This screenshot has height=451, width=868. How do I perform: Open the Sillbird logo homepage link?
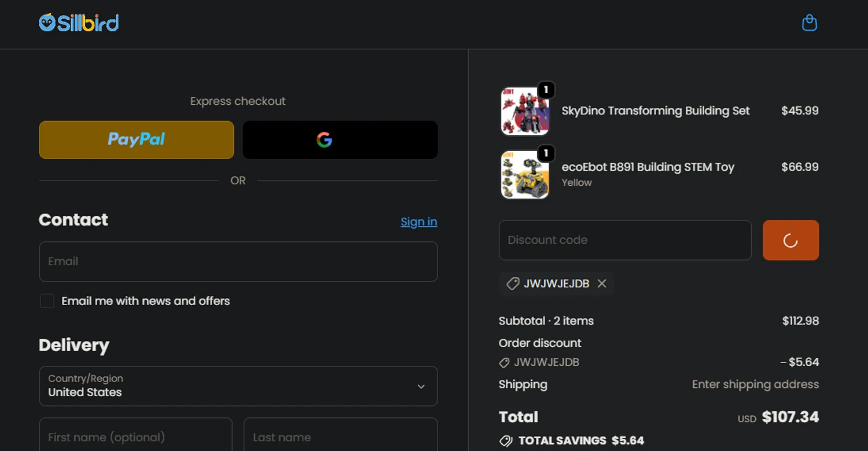click(x=79, y=23)
